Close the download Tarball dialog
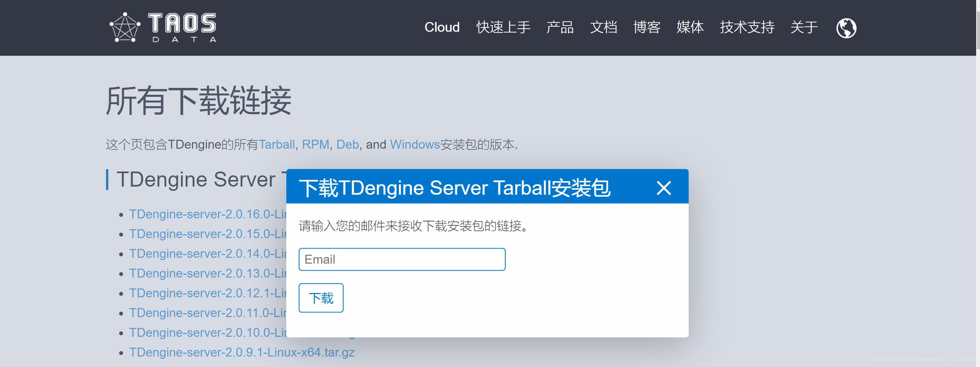 click(x=664, y=188)
